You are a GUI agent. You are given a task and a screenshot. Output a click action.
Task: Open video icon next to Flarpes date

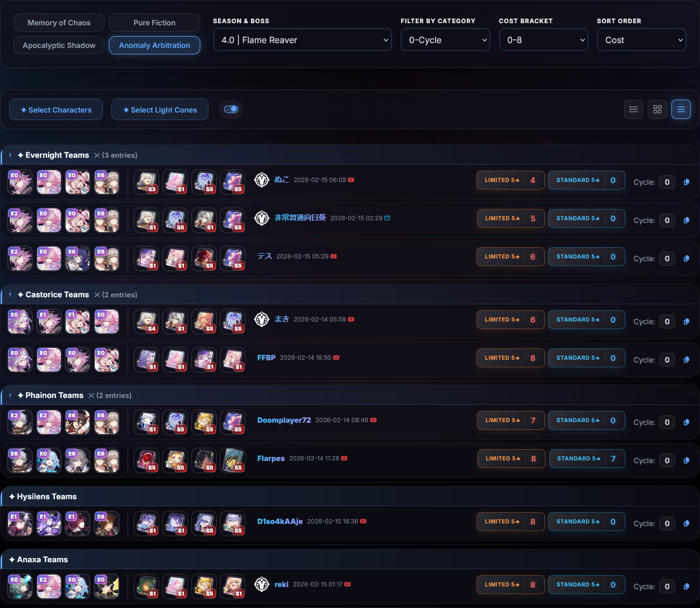point(344,458)
